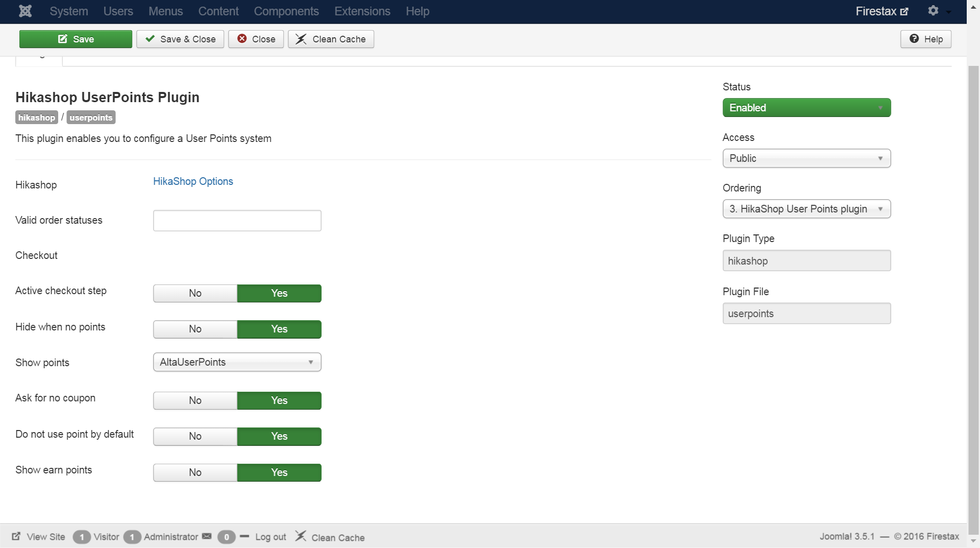Click the hikashop tag label
The width and height of the screenshot is (980, 548).
tap(37, 117)
